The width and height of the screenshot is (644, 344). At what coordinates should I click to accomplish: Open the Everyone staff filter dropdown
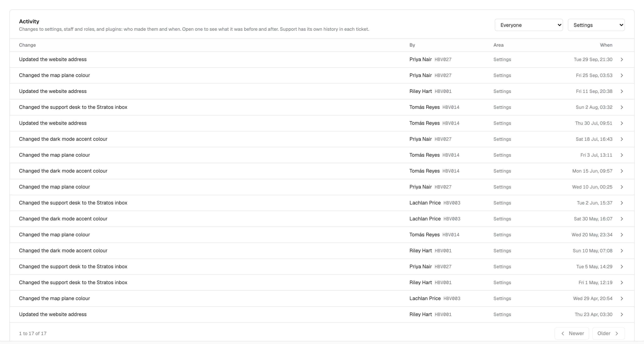pos(528,25)
